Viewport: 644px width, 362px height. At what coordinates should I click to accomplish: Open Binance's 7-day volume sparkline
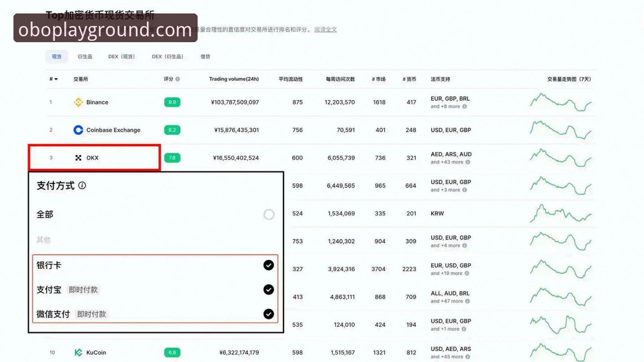[x=561, y=102]
